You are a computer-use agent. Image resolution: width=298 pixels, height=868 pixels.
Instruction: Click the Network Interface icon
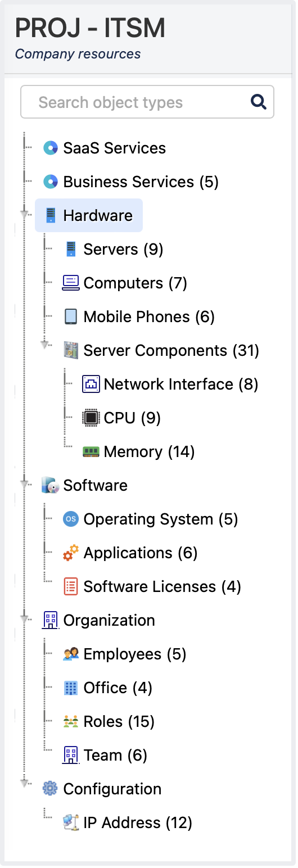[x=91, y=384]
